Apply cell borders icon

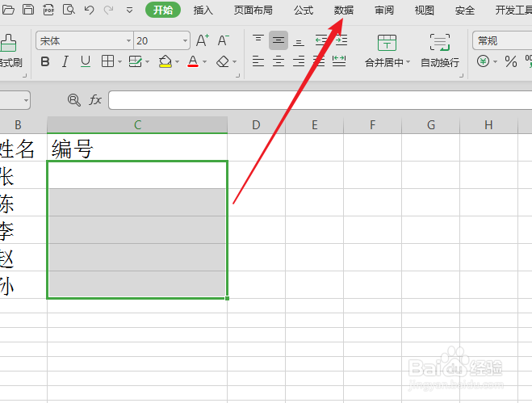(107, 61)
